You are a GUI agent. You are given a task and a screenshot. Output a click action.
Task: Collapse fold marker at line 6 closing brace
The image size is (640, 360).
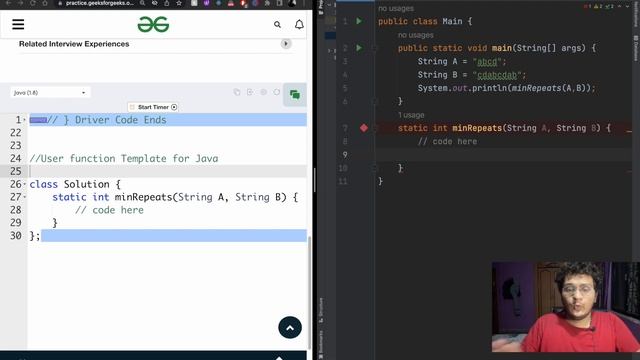(374, 101)
